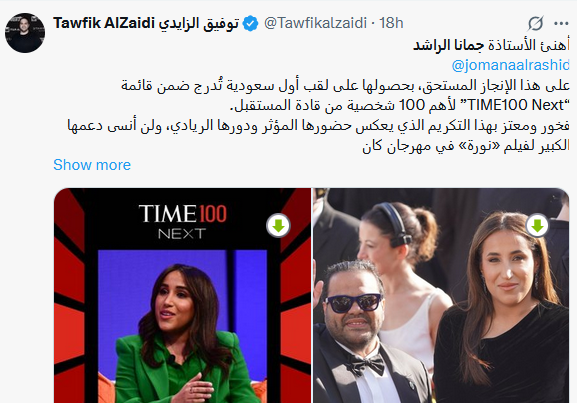Open the post via the 18h timestamp
577x403 pixels.
point(391,23)
